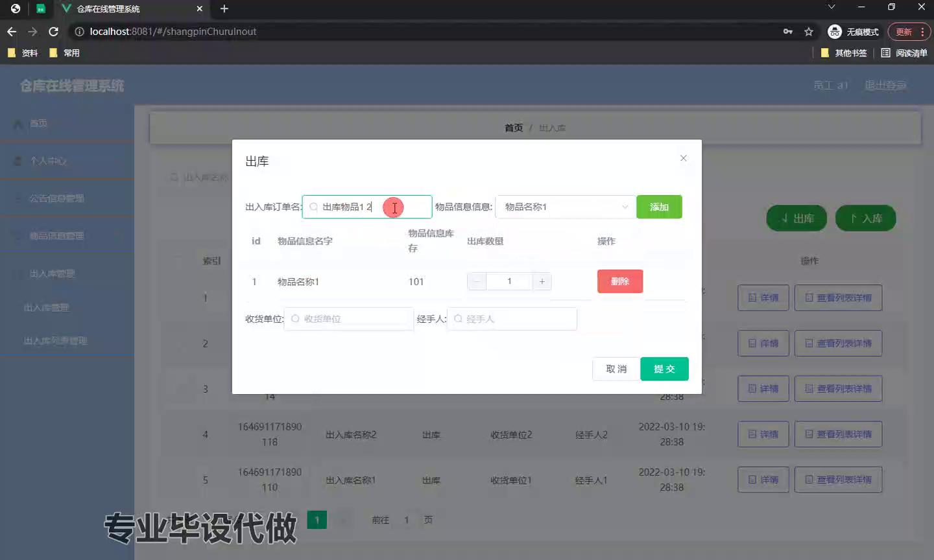Image resolution: width=934 pixels, height=560 pixels.
Task: Open 详情 for row 2
Action: point(763,343)
